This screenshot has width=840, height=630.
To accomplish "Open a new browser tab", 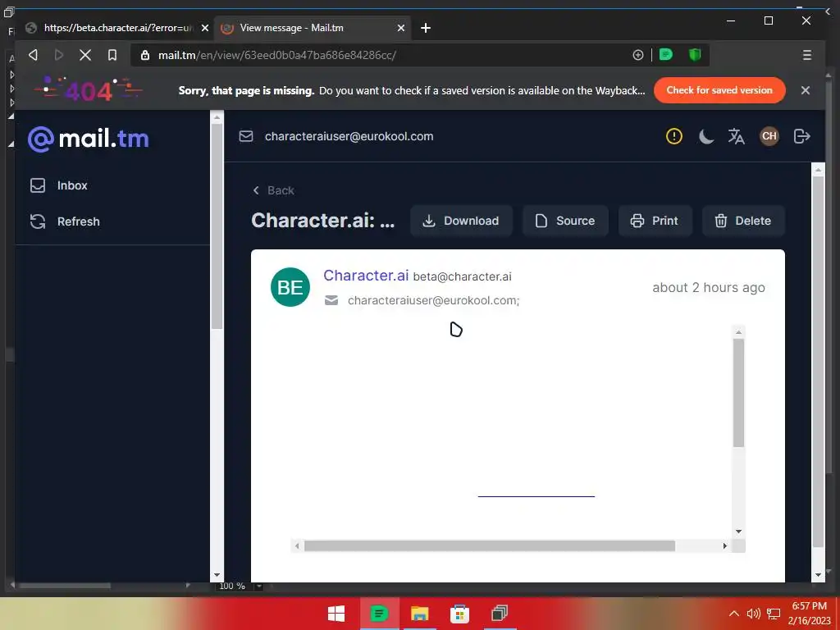I will pyautogui.click(x=426, y=28).
